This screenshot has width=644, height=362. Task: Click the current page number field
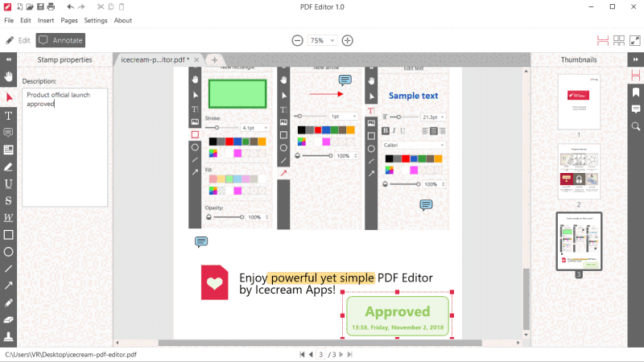point(320,354)
